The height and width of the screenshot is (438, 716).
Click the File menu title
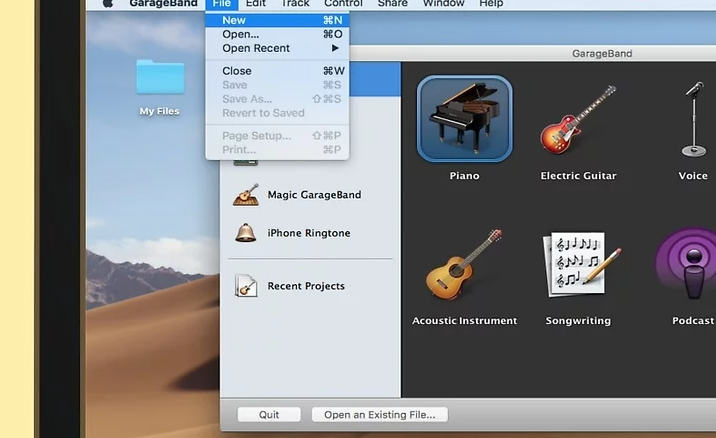(x=221, y=4)
